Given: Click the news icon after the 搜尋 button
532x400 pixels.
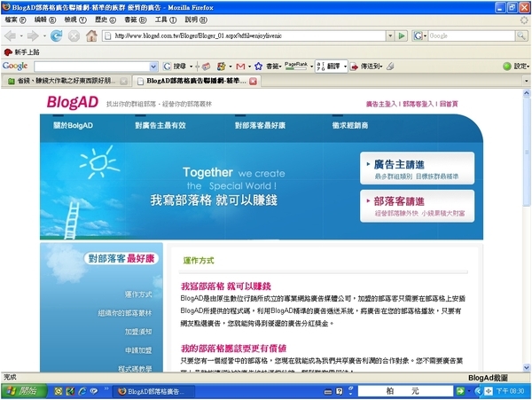Looking at the screenshot, I should pyautogui.click(x=206, y=67).
